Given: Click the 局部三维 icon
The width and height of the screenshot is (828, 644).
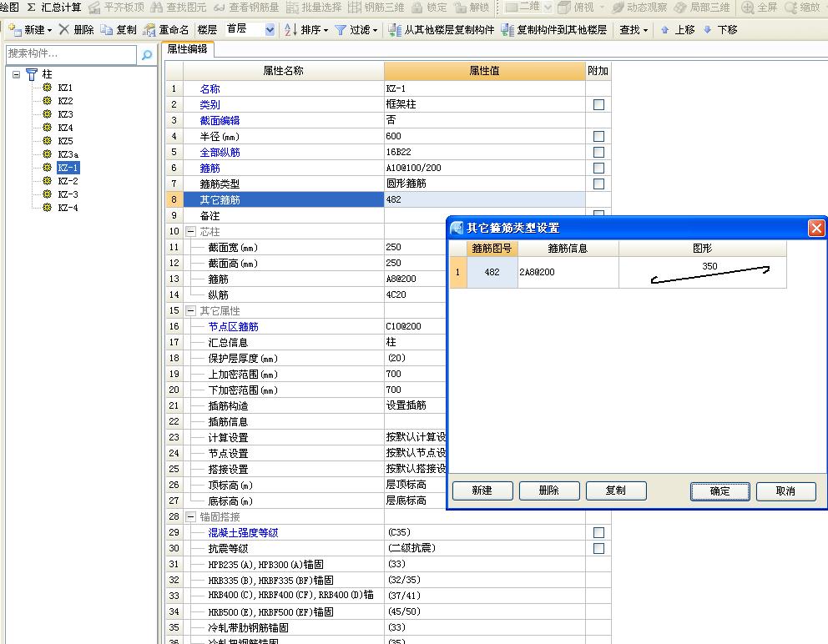Looking at the screenshot, I should click(x=680, y=8).
